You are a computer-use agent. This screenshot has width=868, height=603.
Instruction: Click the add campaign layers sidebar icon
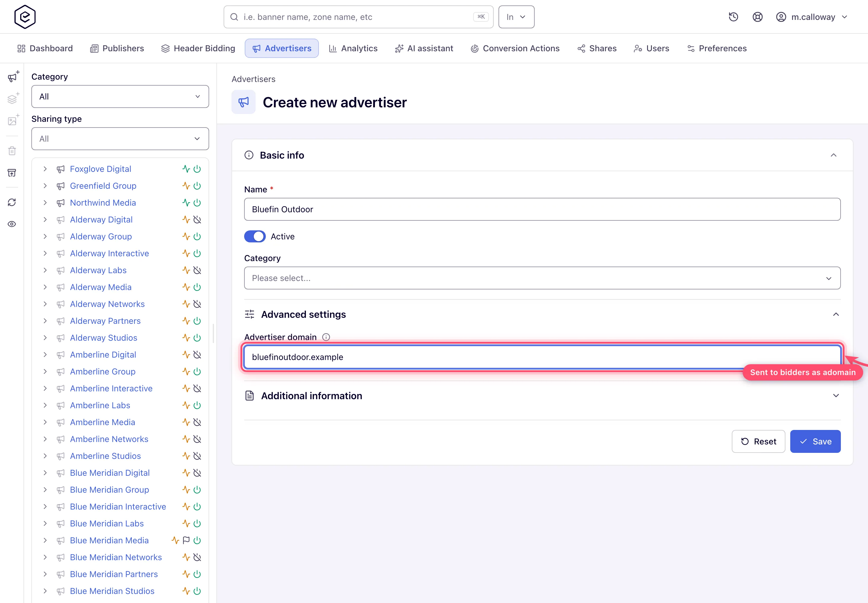pyautogui.click(x=13, y=99)
